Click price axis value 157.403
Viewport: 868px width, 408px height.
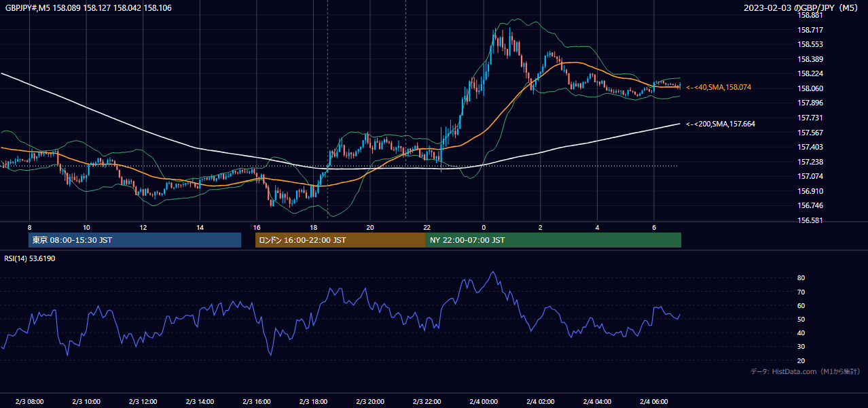[x=810, y=147]
